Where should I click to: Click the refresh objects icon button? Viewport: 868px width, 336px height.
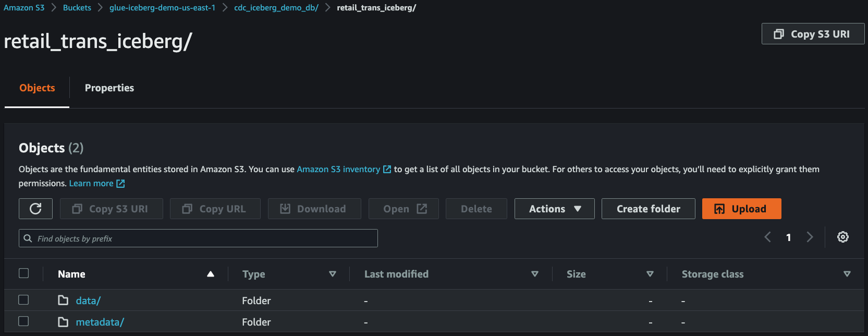(35, 209)
